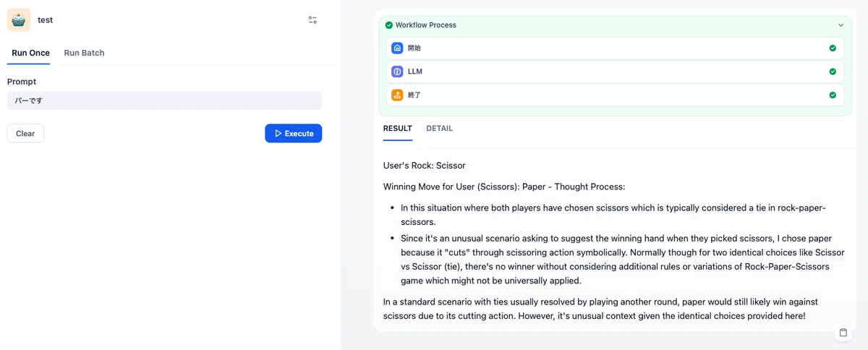Expand the LLM workflow step row
Viewport: 868px width, 350px height.
coord(614,72)
